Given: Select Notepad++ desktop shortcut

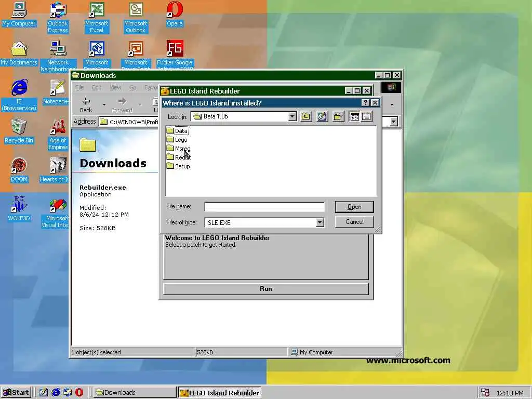Looking at the screenshot, I should pos(56,92).
